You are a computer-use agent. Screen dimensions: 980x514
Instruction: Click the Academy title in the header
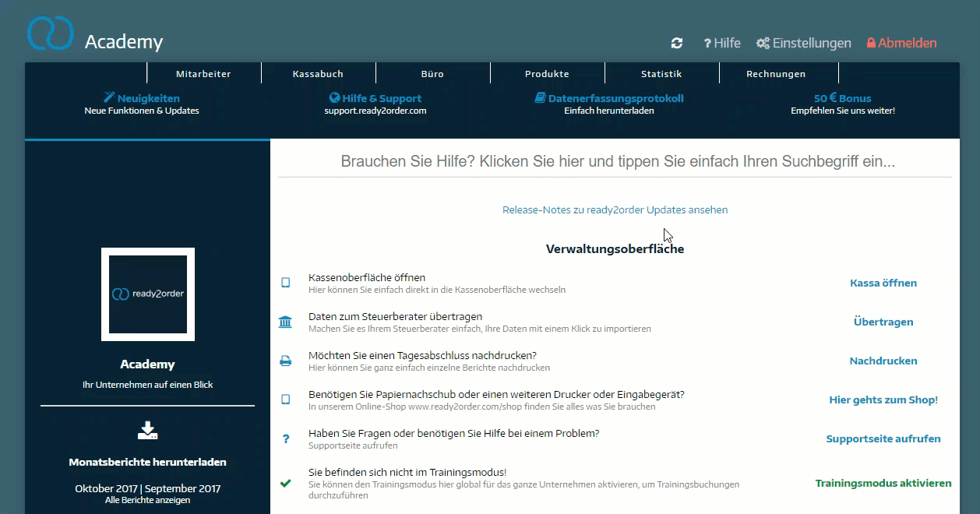[124, 42]
